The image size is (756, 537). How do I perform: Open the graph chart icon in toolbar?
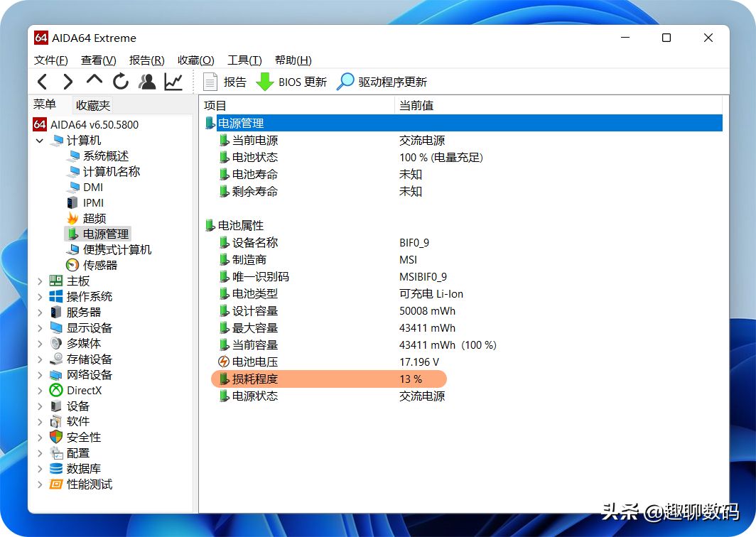[x=173, y=82]
